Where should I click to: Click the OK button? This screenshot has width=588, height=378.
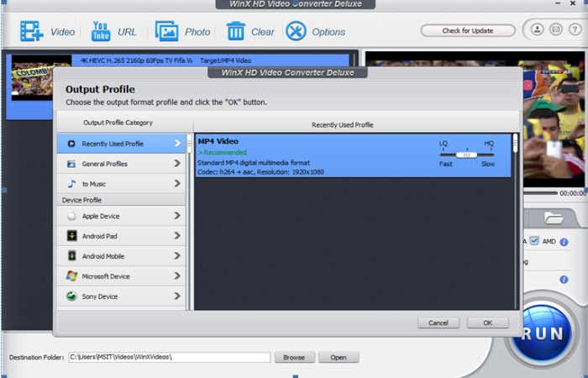pos(487,323)
